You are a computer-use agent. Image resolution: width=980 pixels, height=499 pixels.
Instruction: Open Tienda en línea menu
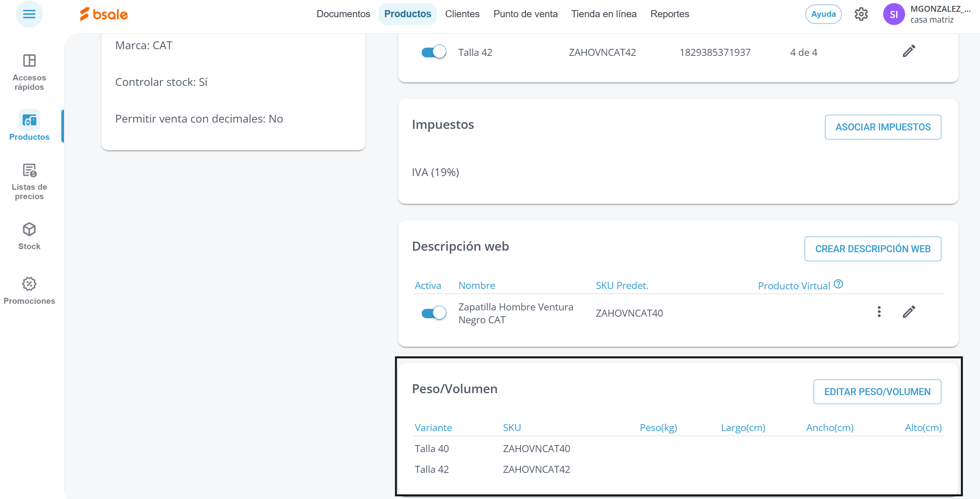[604, 14]
